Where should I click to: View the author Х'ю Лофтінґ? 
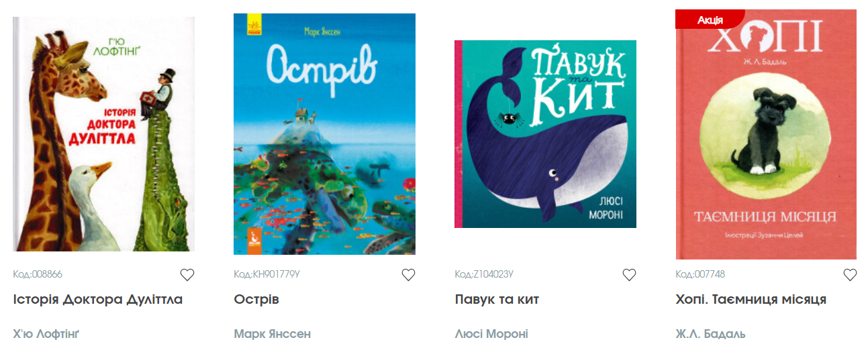[50, 333]
